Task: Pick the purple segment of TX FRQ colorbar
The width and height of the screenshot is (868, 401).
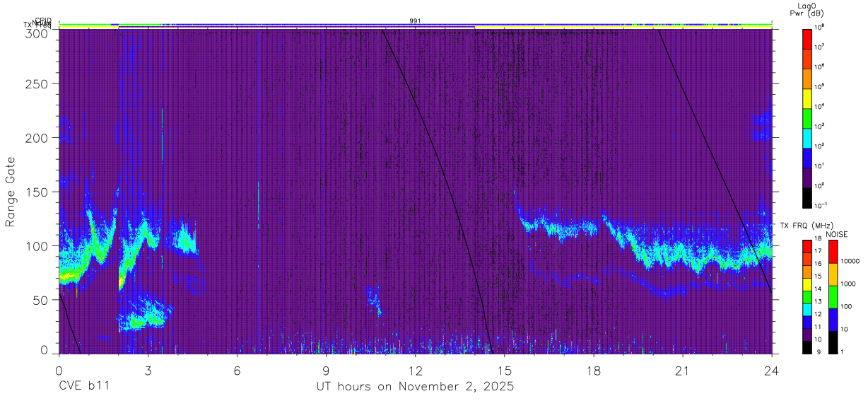Action: point(808,335)
